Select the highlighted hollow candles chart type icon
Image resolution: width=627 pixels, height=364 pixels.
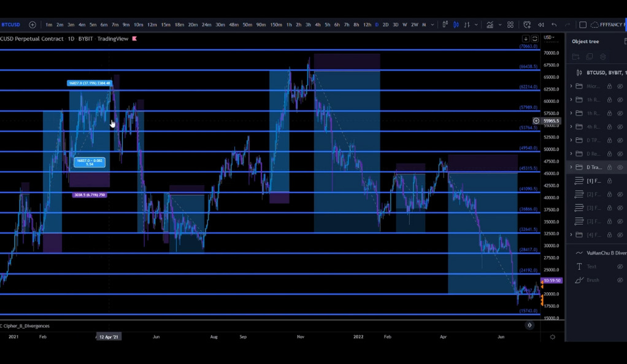[x=456, y=25]
